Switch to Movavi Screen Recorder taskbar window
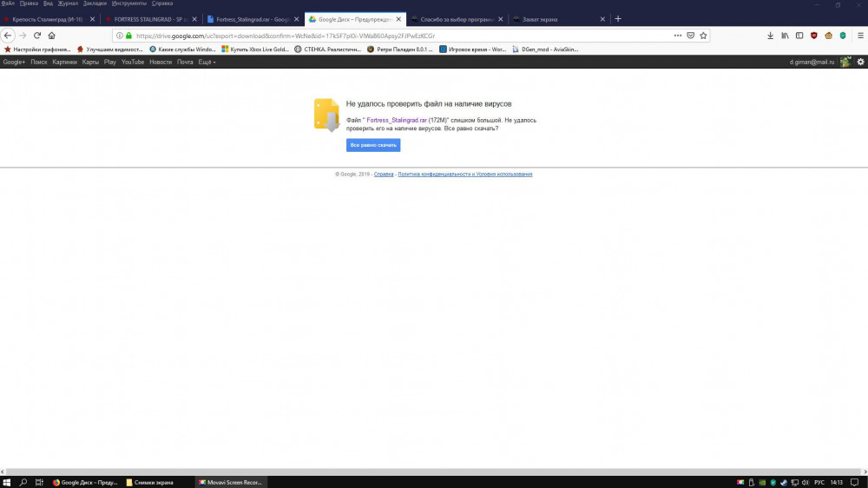 tap(231, 483)
